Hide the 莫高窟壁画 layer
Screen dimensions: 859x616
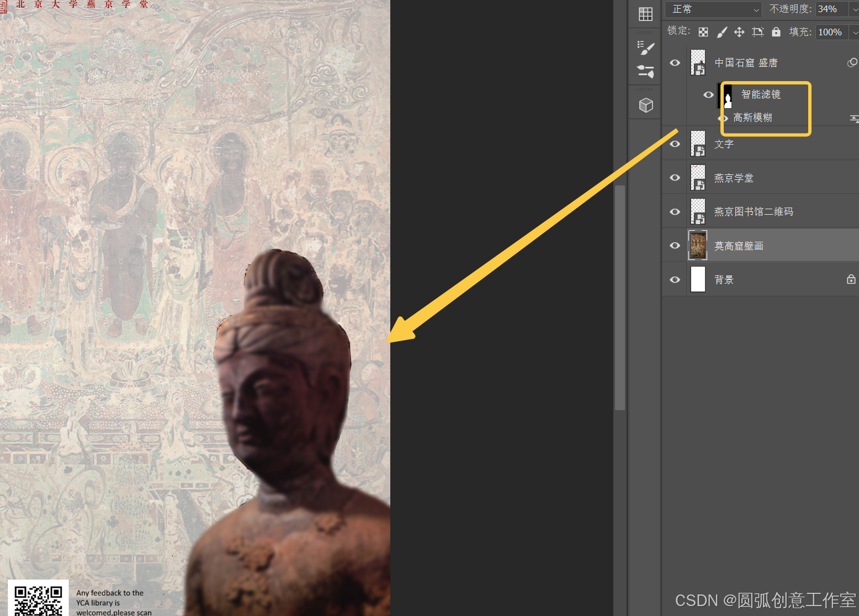click(x=675, y=246)
